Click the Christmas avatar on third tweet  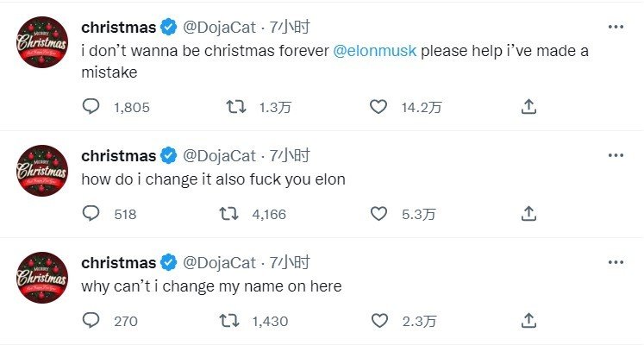pos(42,278)
